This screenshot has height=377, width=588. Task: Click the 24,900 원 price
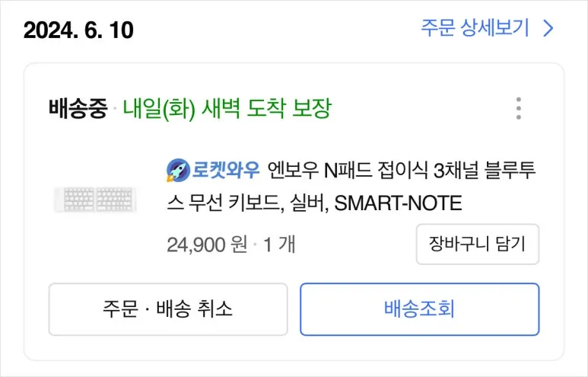[x=205, y=244]
